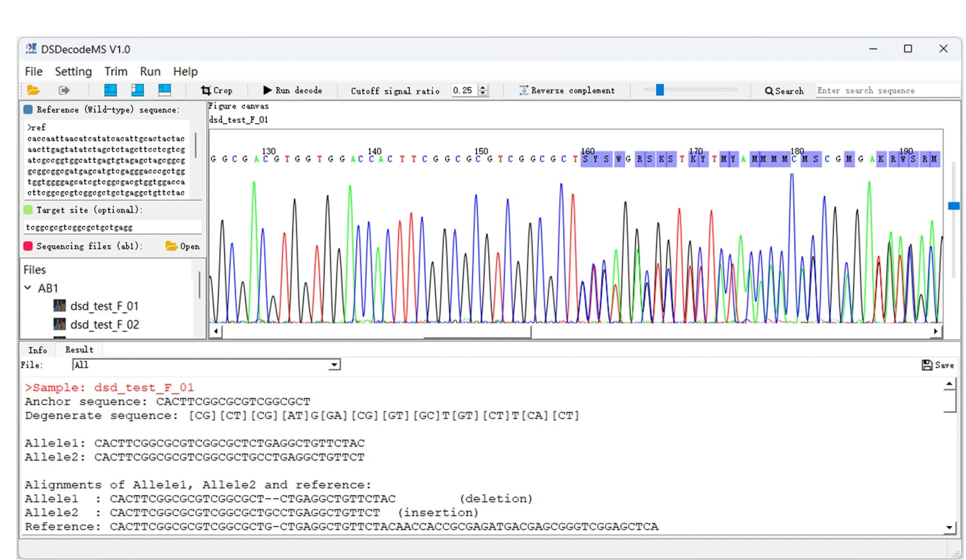Click Save in the result panel
The image size is (966, 560).
938,365
